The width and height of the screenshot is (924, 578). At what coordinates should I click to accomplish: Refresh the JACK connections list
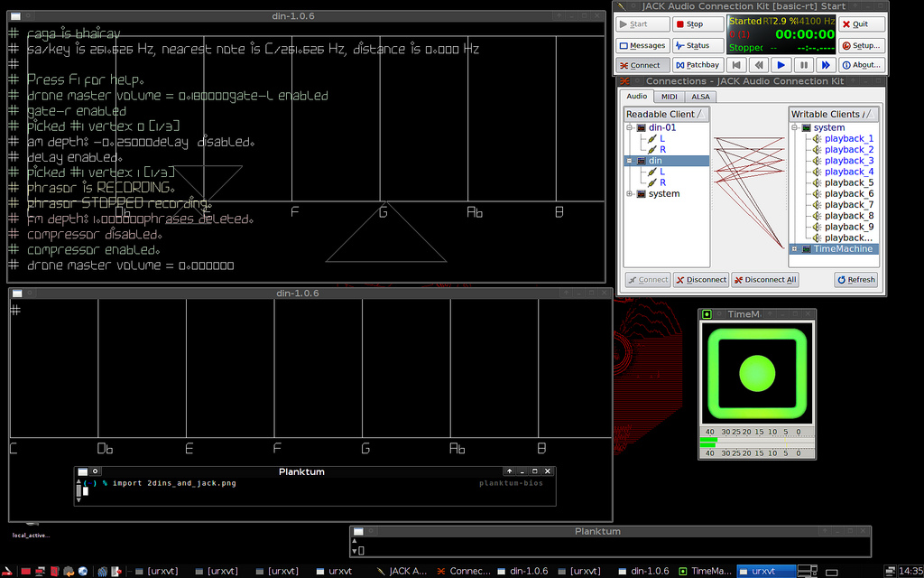tap(855, 280)
